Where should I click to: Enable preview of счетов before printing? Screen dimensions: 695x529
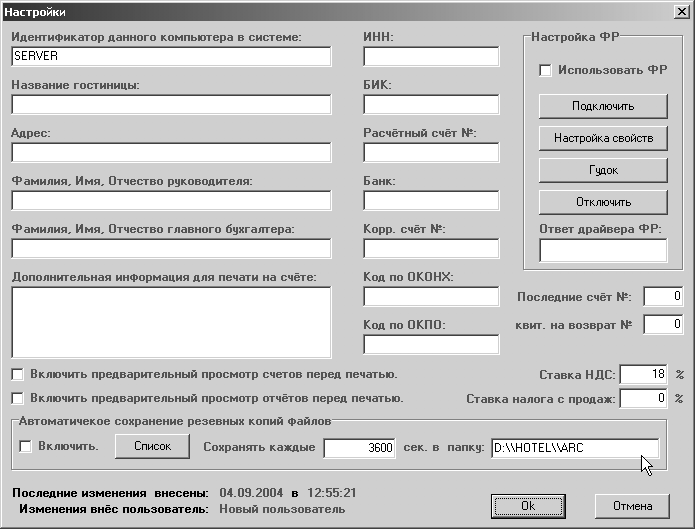[x=17, y=375]
